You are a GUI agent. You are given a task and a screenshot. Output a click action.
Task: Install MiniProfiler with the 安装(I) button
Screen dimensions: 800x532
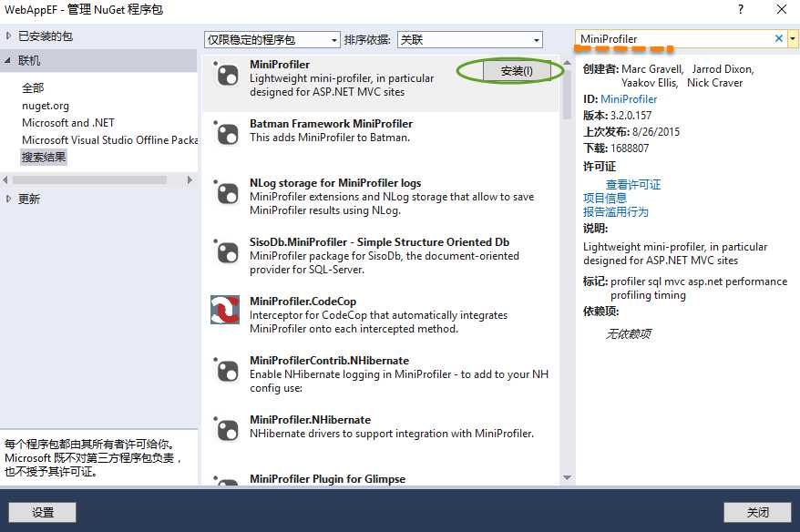(517, 71)
